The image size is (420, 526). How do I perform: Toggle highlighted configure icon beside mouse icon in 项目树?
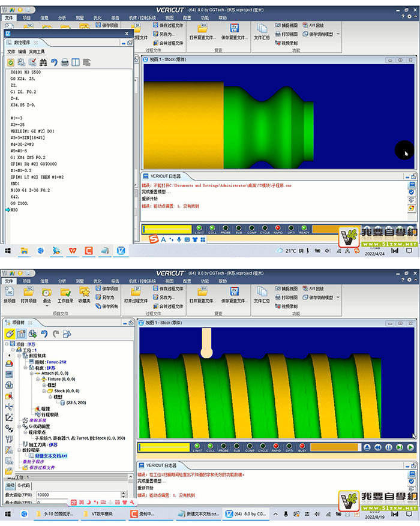(x=21, y=334)
